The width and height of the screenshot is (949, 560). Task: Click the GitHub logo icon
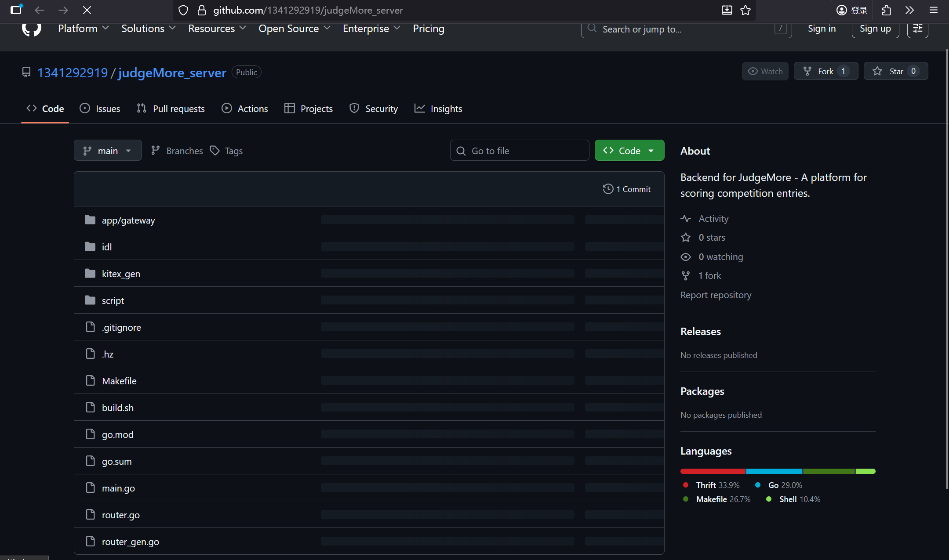pos(31,29)
